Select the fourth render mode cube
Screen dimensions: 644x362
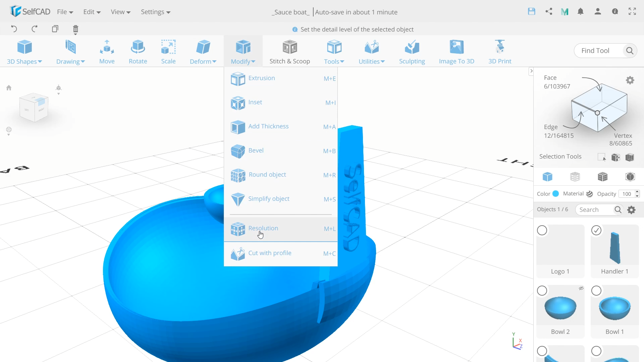630,177
